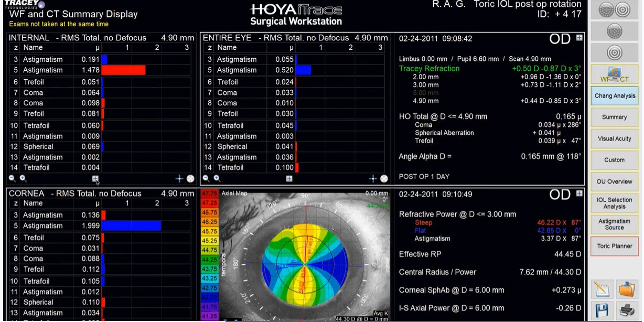This screenshot has width=644, height=322.
Task: Click the HOYA iTrace Surgical Workstation logo
Action: [x=296, y=15]
